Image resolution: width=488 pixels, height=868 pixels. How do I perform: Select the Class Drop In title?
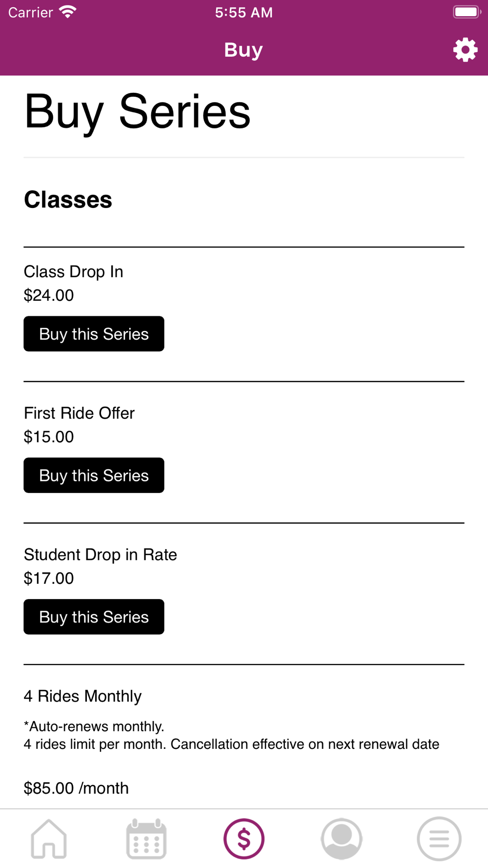point(74,271)
